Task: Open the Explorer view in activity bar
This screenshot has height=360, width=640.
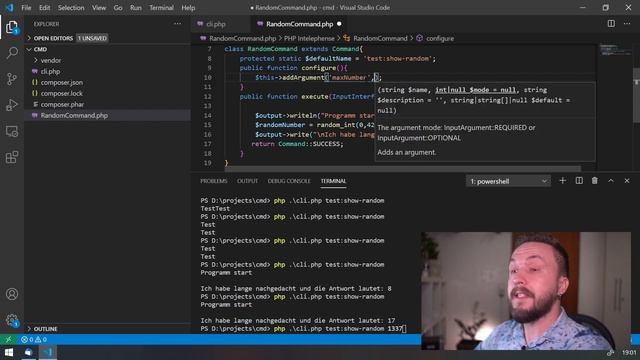Action: pos(12,28)
